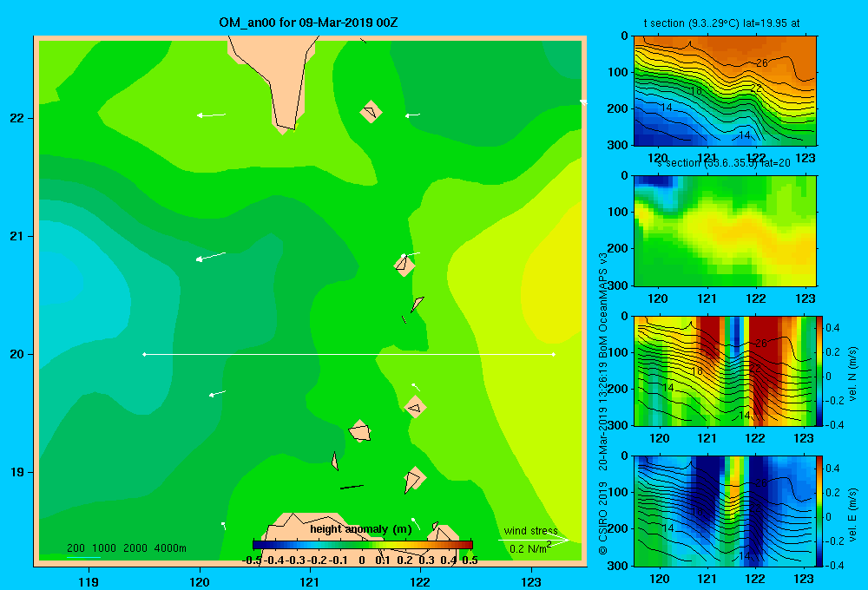868x590 pixels.
Task: Click the main map's latitude 21 axis label
Action: click(x=17, y=236)
